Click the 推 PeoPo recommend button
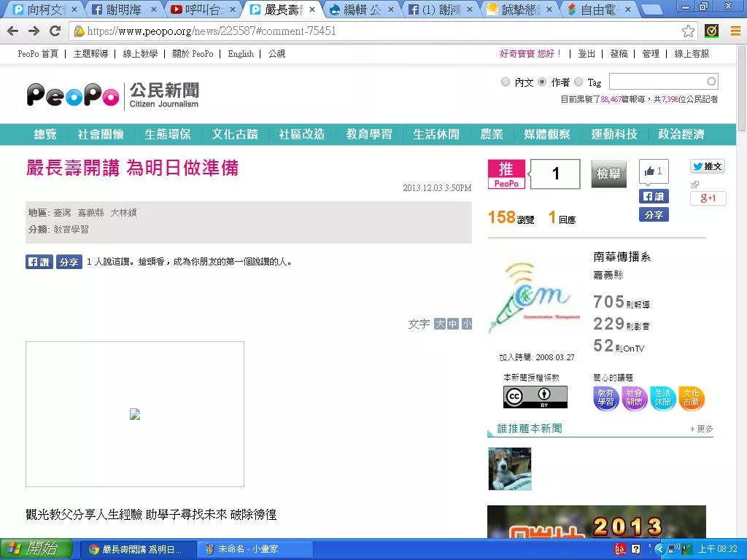Screen dimensions: 747x560 [506, 174]
